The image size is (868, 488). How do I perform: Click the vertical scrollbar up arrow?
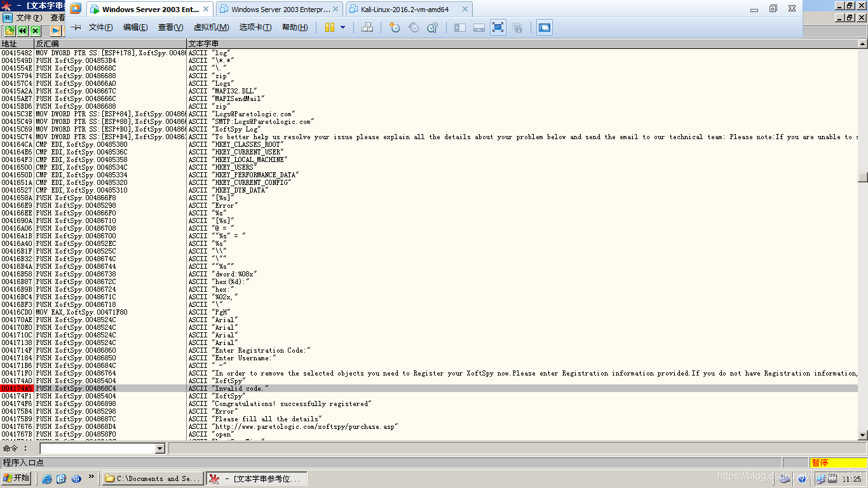[x=863, y=44]
